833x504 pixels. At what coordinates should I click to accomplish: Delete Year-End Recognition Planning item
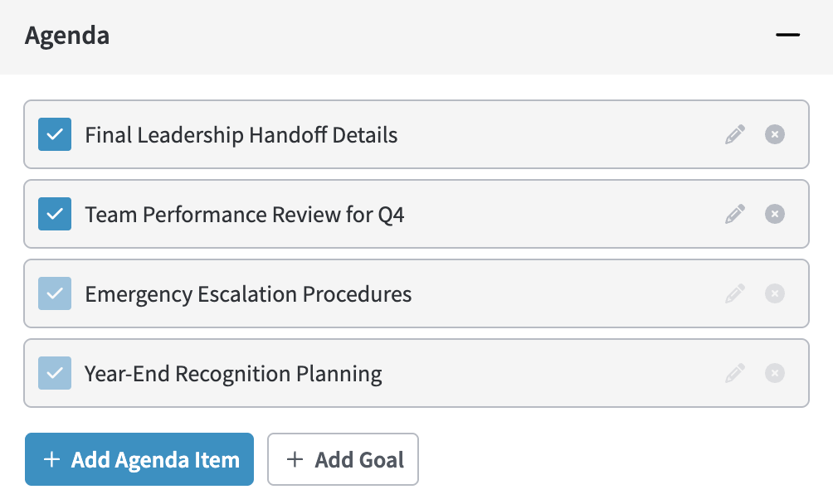tap(774, 373)
